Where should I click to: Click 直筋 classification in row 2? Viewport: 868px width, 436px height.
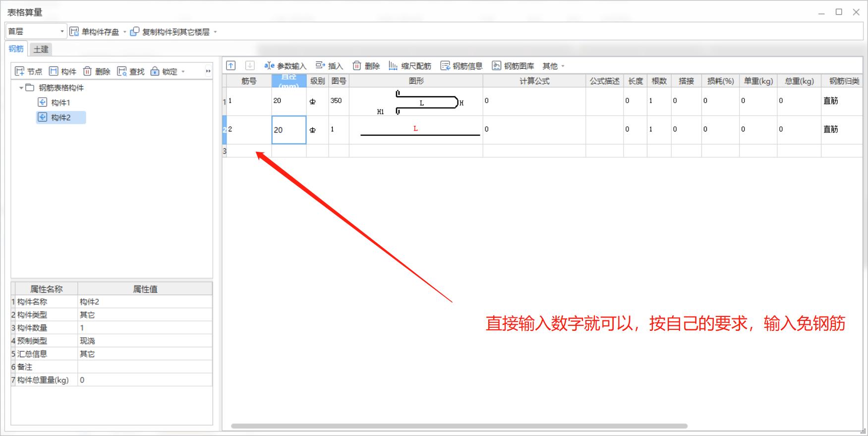click(831, 129)
